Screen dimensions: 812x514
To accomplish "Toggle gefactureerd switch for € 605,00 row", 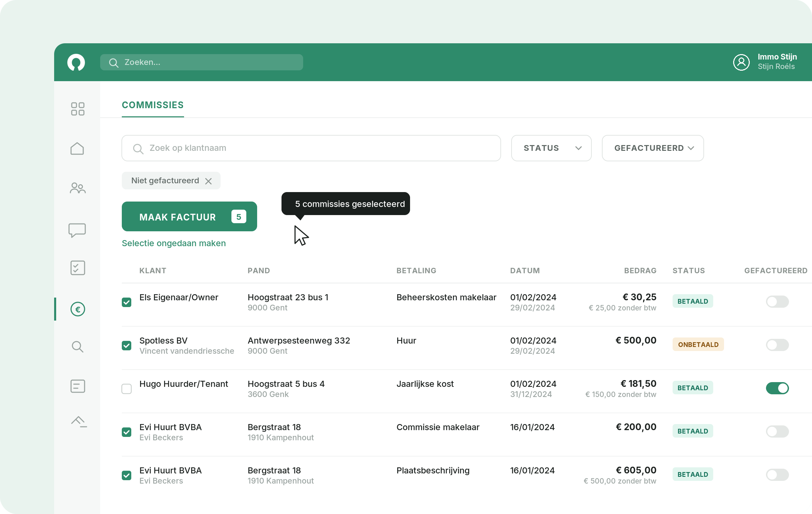I will coord(777,474).
